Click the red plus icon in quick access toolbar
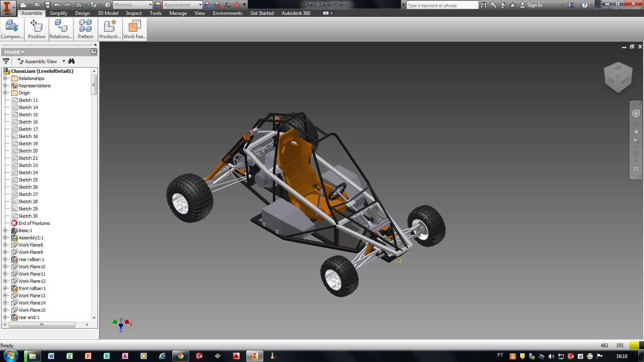644x362 pixels. pos(237,5)
